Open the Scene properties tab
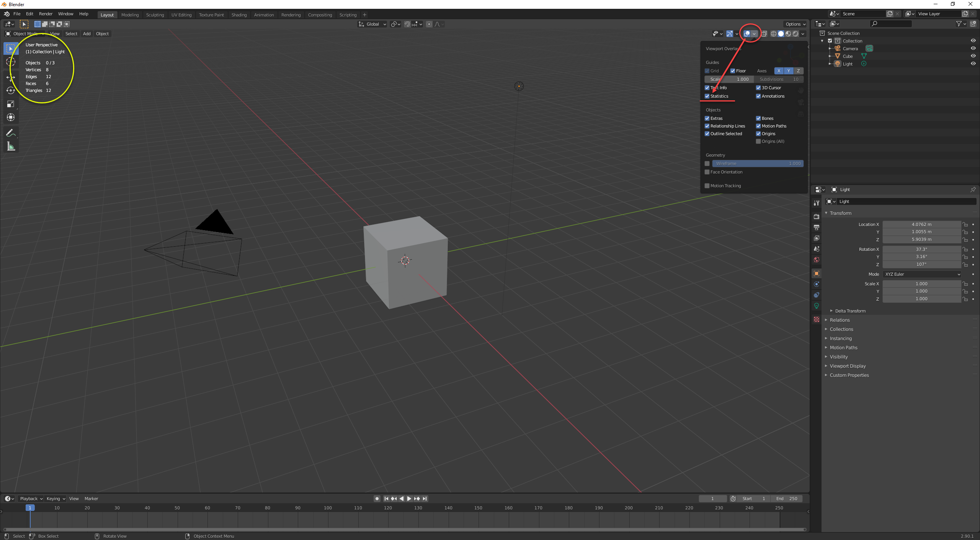The width and height of the screenshot is (980, 540). (x=817, y=249)
